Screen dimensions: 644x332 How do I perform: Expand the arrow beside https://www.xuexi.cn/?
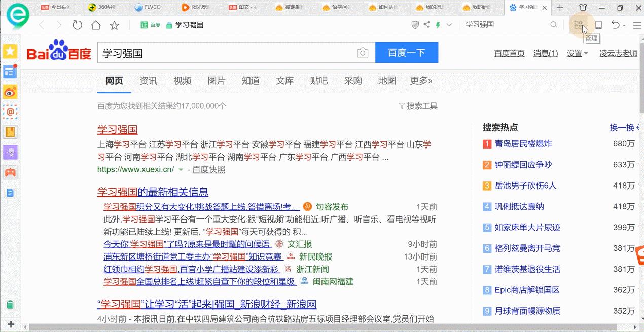click(x=181, y=170)
